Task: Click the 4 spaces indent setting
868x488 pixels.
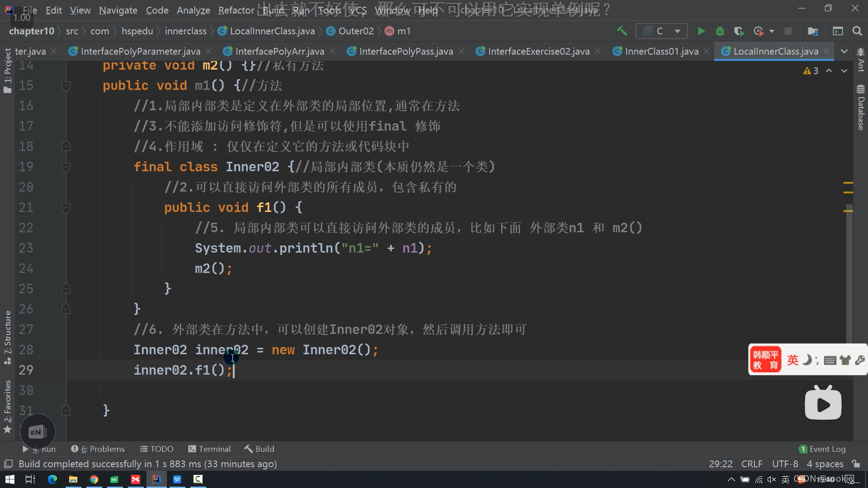Action: click(x=825, y=464)
